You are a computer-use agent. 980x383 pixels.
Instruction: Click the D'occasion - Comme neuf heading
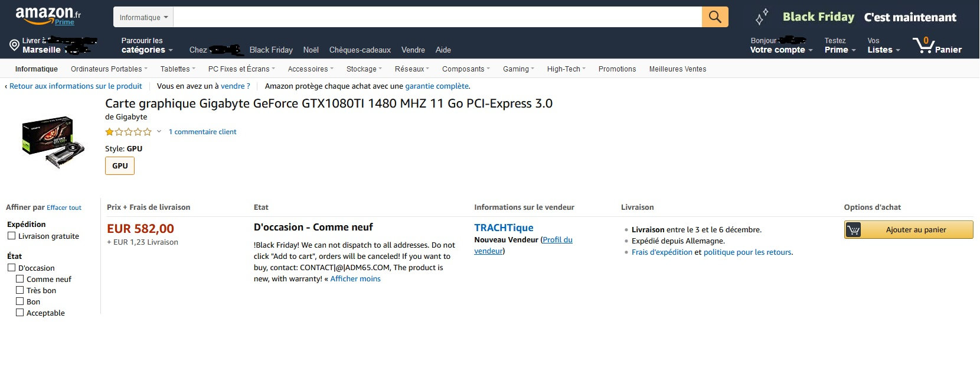click(x=313, y=228)
